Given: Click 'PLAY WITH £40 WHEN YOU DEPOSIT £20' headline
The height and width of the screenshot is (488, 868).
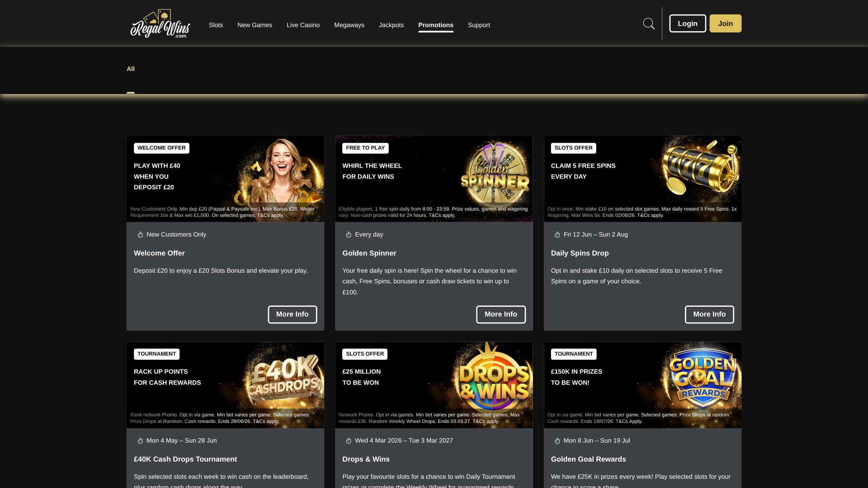Looking at the screenshot, I should (x=157, y=177).
